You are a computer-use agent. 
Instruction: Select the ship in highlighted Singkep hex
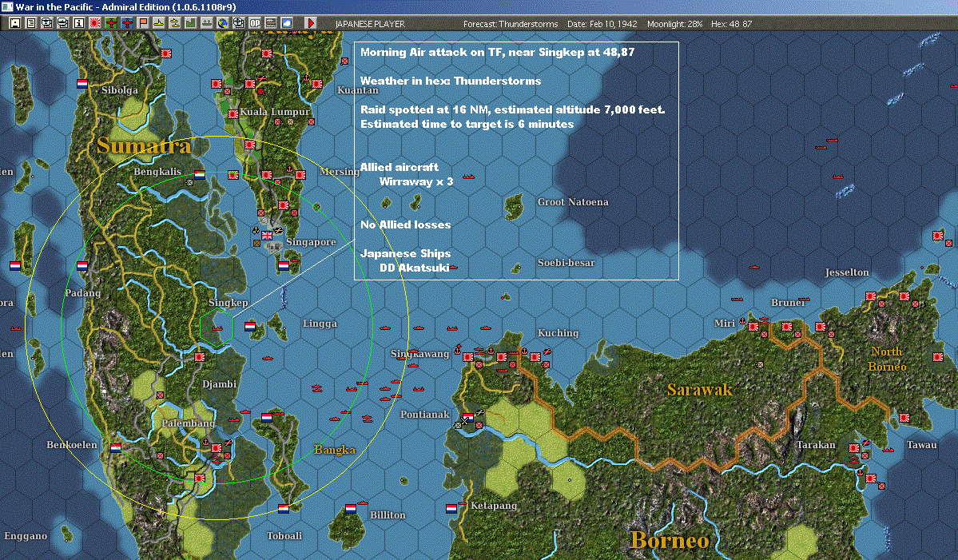pos(217,328)
